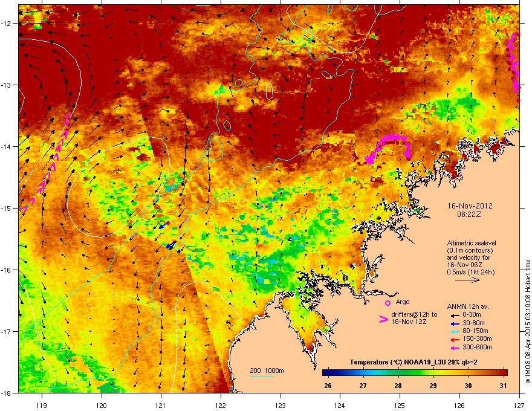Click the cyan isobath line under '200 1000m'

pos(262,376)
